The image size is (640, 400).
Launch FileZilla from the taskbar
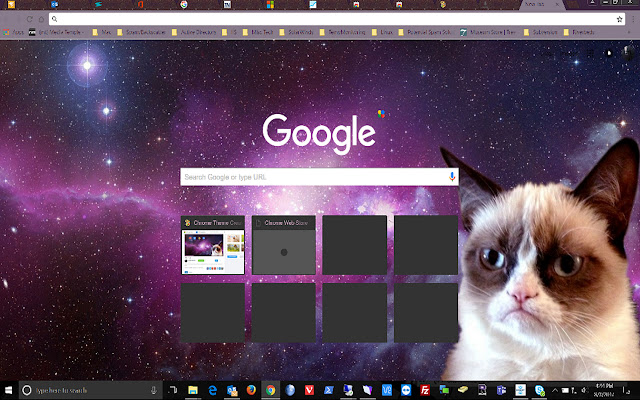pos(425,391)
